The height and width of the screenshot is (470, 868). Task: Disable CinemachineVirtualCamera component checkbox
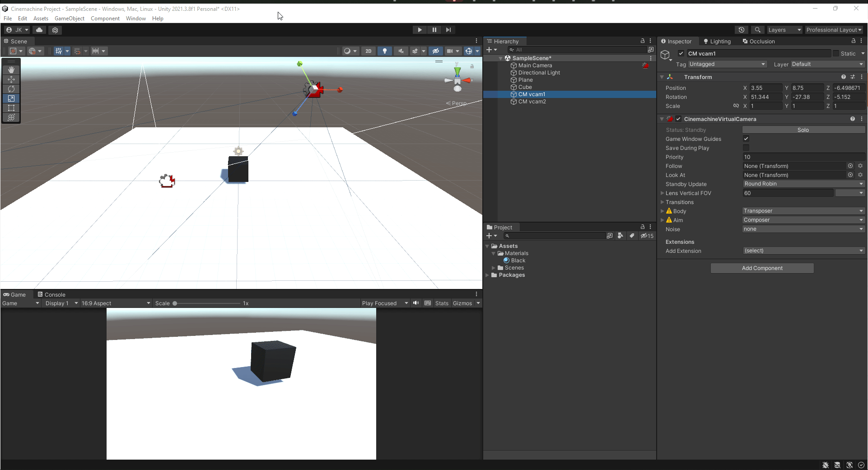(x=678, y=119)
